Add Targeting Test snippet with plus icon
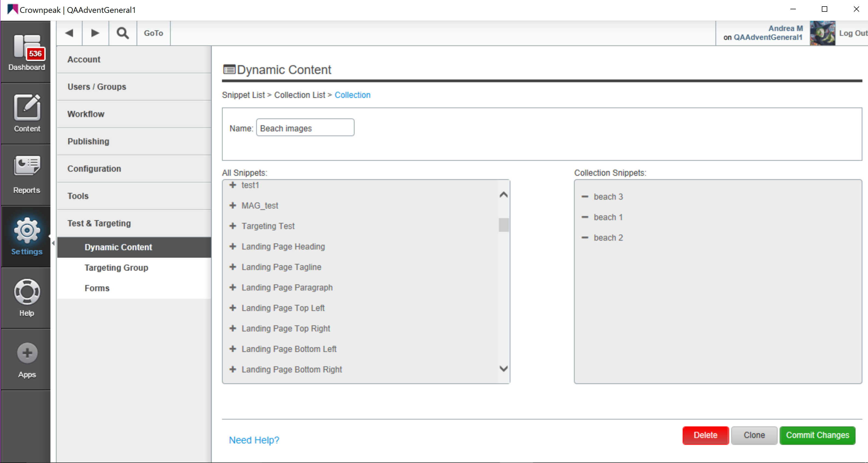Screen dimensions: 868x463 pyautogui.click(x=232, y=226)
